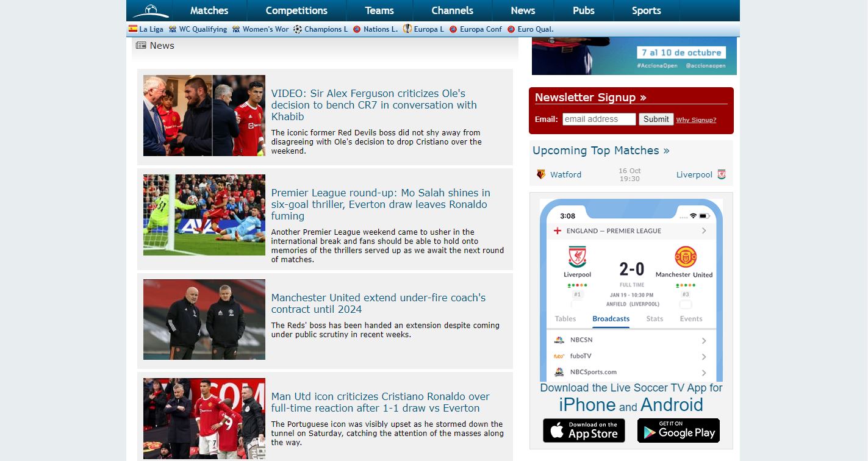Screen dimensions: 868x461
Task: Open the Android app link text
Action: 672,405
